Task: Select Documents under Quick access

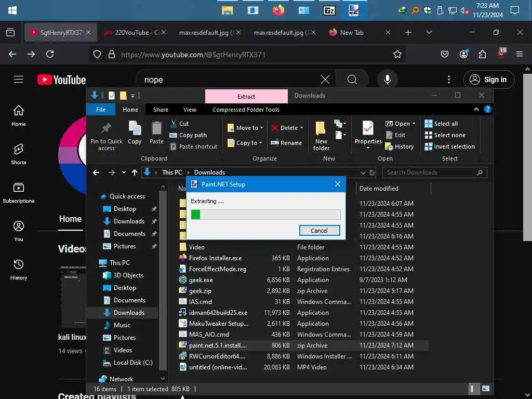Action: (x=129, y=234)
